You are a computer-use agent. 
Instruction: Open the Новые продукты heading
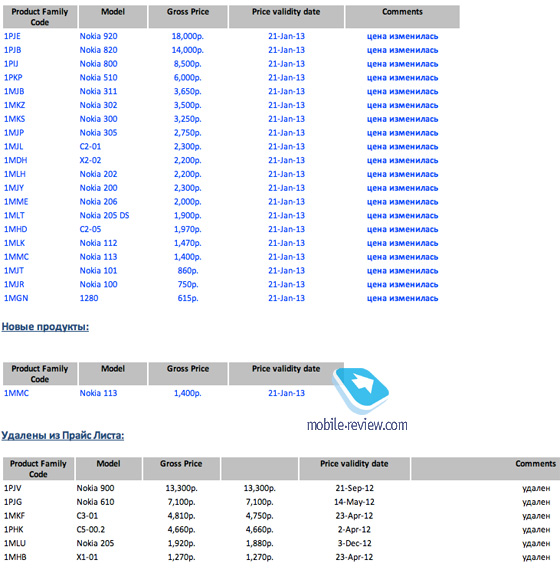tap(45, 326)
